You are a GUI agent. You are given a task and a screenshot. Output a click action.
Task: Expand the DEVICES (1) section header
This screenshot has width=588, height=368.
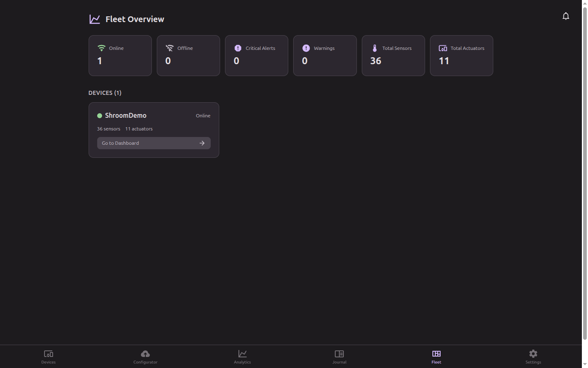[x=105, y=93]
